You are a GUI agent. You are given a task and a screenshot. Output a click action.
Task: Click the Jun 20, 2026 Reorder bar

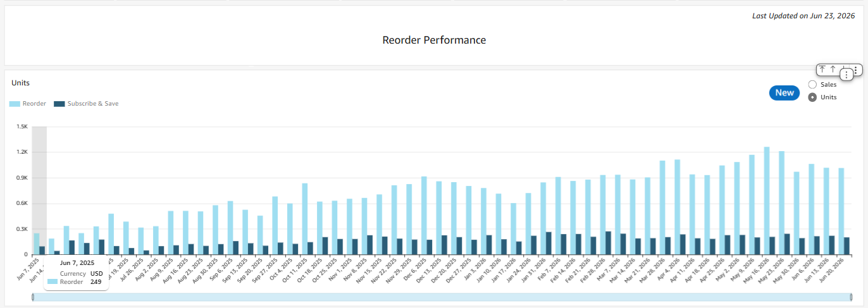point(841,211)
